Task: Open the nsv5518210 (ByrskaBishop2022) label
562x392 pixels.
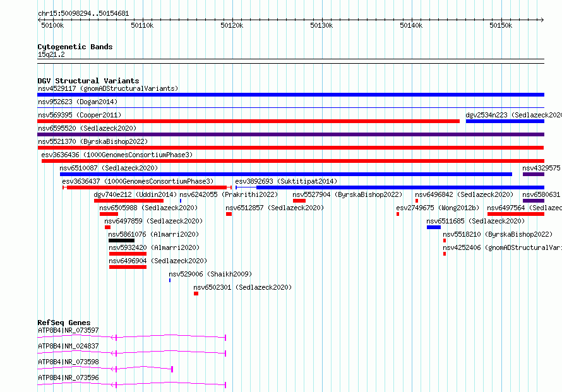Action: (x=498, y=234)
